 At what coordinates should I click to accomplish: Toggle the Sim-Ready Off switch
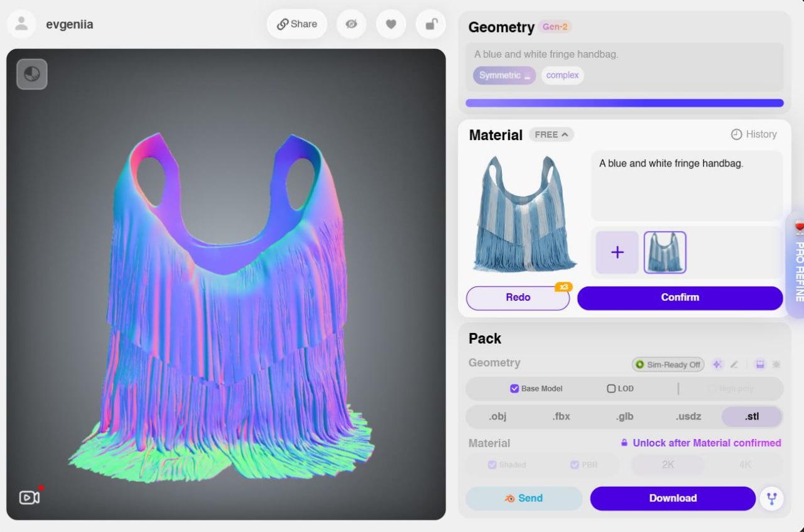[668, 364]
